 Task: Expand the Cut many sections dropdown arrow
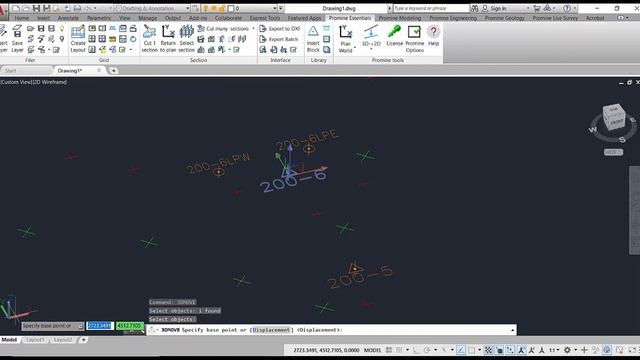253,29
